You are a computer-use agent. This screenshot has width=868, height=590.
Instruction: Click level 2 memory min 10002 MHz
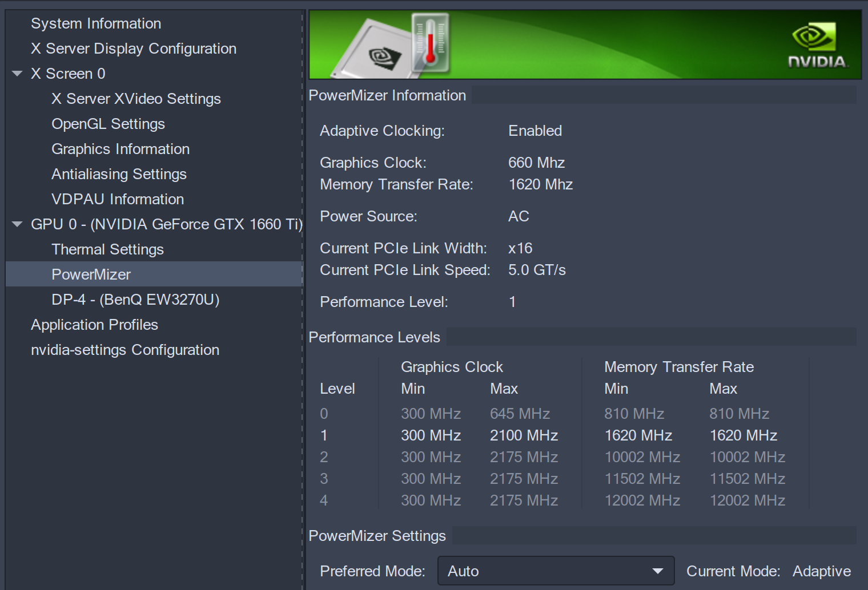point(642,457)
